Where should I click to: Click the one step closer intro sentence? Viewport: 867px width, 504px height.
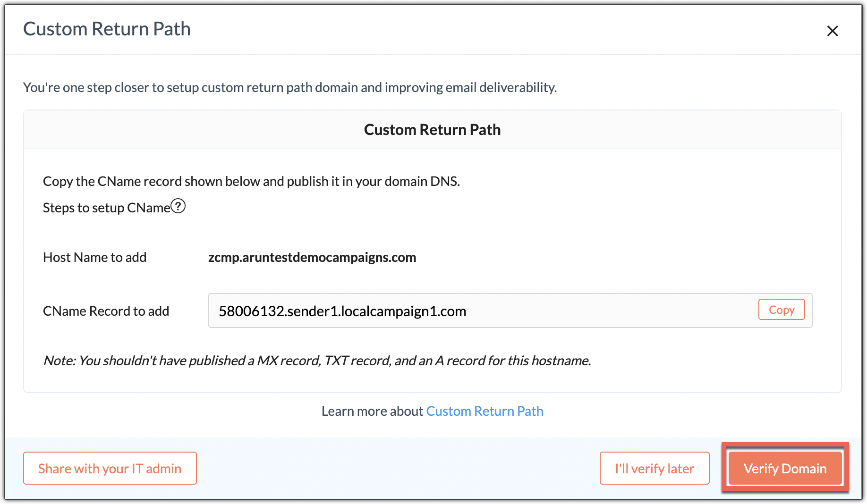pyautogui.click(x=290, y=87)
